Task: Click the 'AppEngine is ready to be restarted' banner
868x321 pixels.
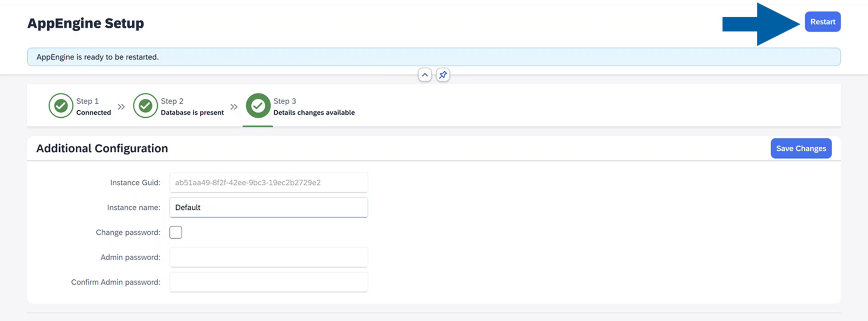Action: tap(433, 57)
